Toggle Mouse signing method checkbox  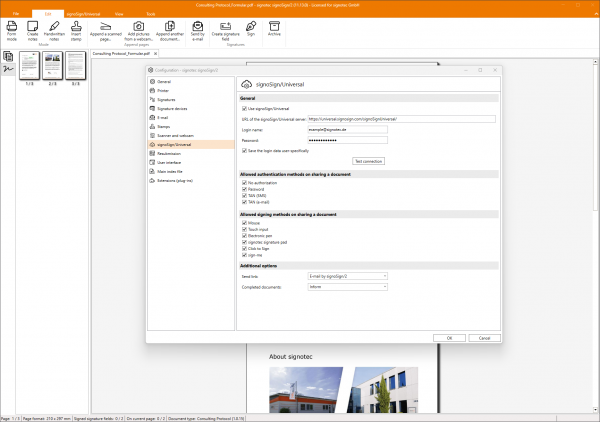244,223
